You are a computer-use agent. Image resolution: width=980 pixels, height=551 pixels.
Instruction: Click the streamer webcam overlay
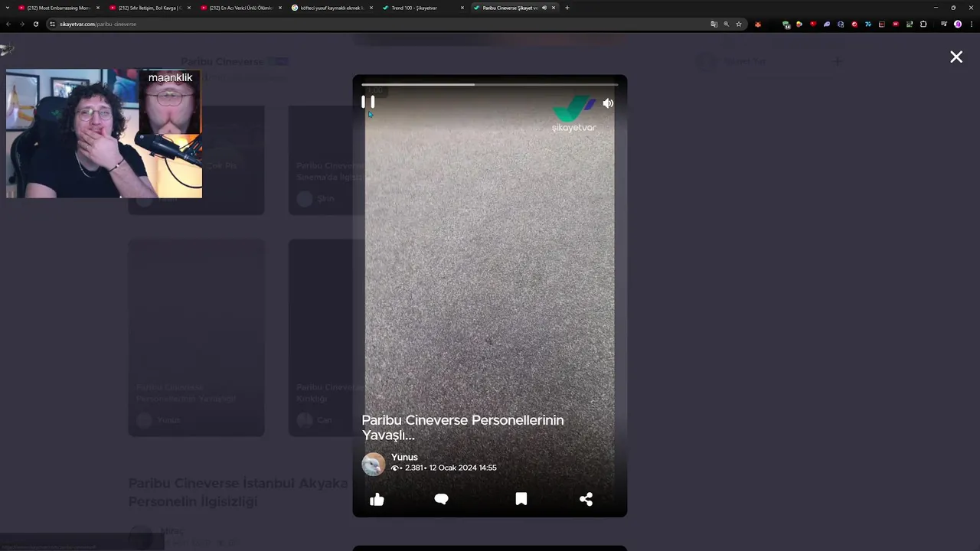(x=104, y=134)
